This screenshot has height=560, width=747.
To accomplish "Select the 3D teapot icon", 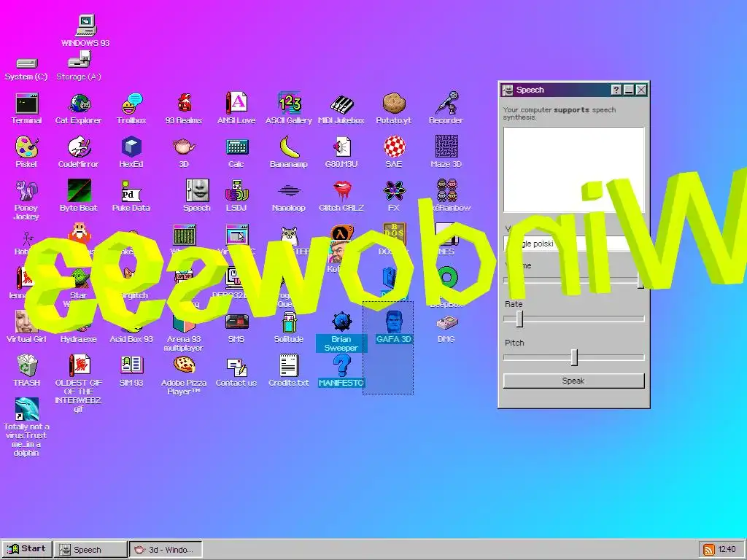I will coord(184,152).
